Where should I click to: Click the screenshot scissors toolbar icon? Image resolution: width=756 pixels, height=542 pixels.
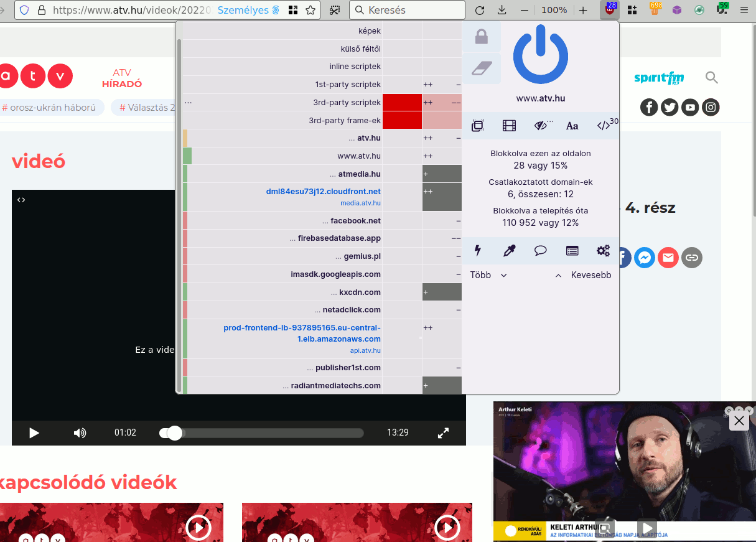pos(335,10)
